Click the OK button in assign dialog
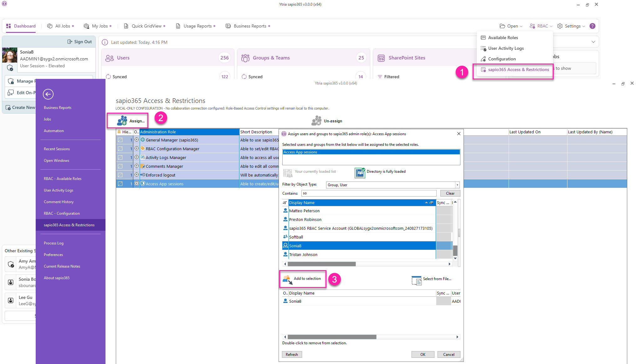 pos(423,354)
